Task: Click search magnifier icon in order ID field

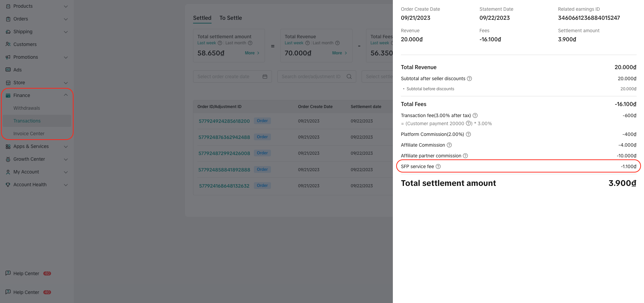Action: [x=349, y=77]
